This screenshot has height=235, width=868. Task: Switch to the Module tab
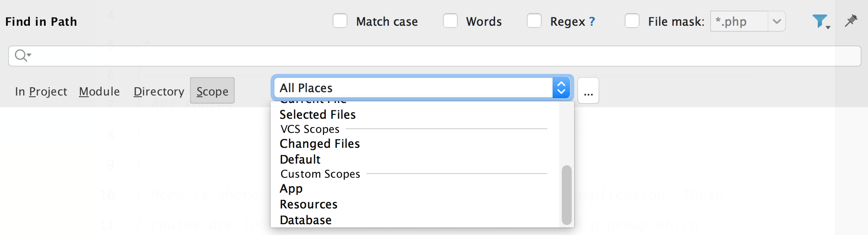tap(99, 91)
